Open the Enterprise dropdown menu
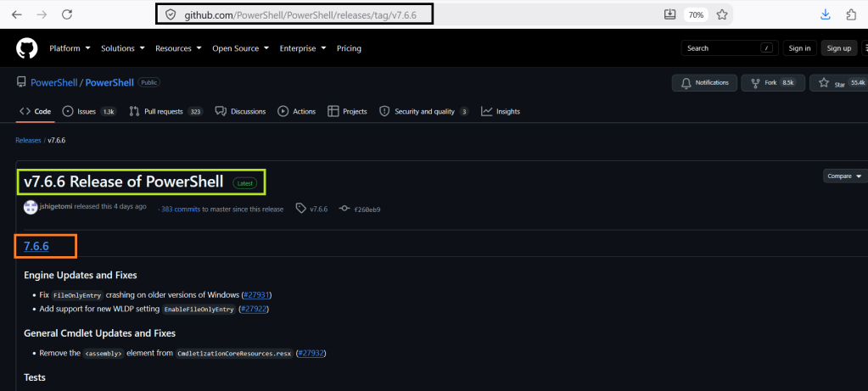The width and height of the screenshot is (868, 391). (x=303, y=48)
